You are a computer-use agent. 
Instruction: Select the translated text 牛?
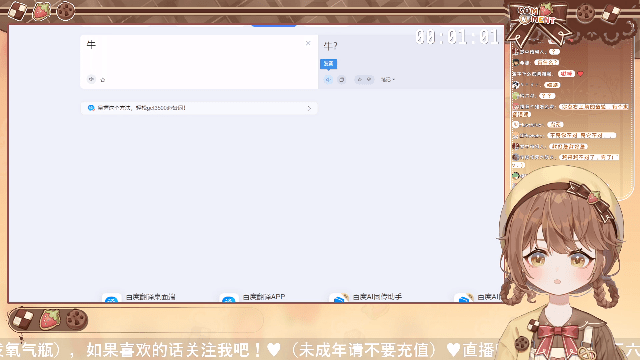tap(330, 46)
